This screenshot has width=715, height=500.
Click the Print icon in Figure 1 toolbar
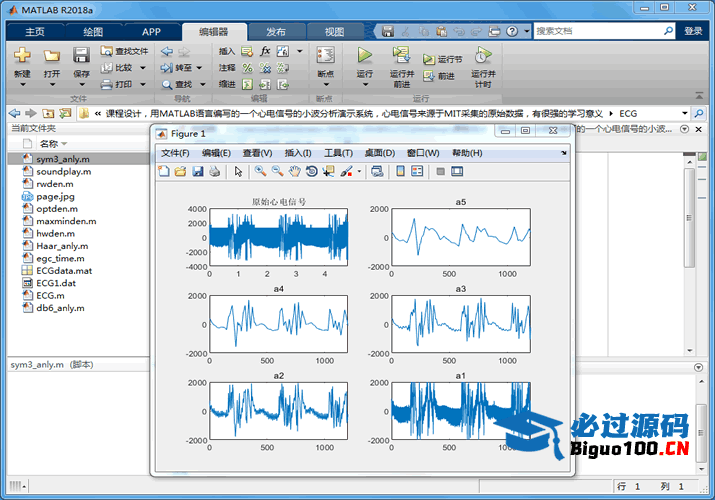tap(215, 171)
